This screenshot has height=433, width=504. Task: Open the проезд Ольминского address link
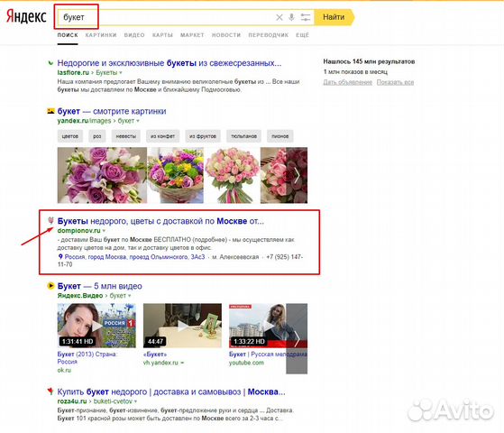click(134, 257)
